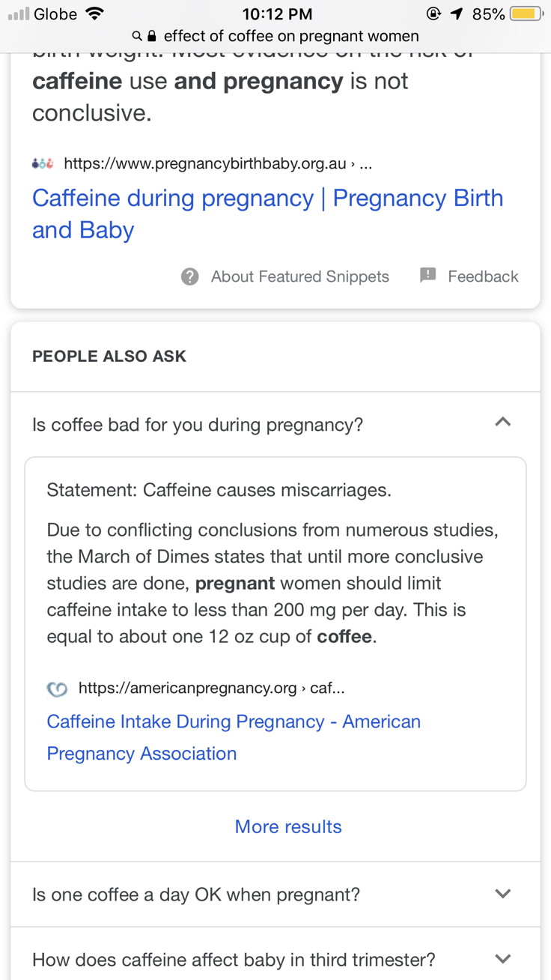This screenshot has height=980, width=551.
Task: Tap the battery icon in status bar
Action: pyautogui.click(x=526, y=13)
